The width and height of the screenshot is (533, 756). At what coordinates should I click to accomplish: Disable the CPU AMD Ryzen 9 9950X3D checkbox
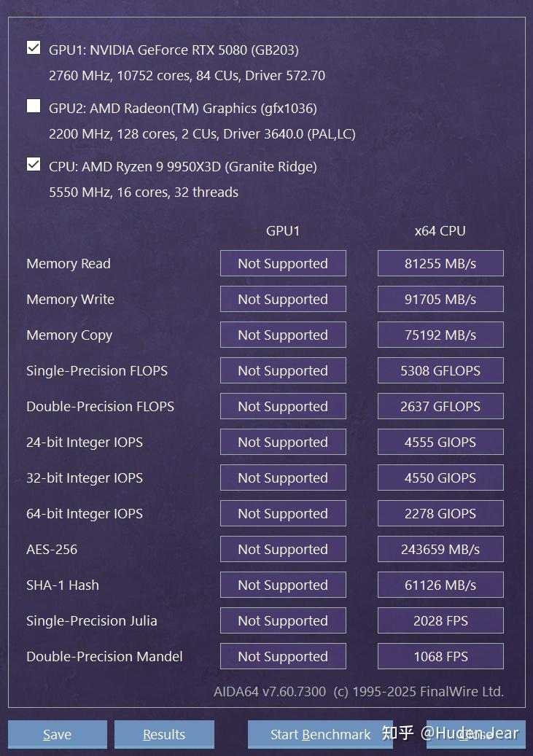pyautogui.click(x=34, y=164)
